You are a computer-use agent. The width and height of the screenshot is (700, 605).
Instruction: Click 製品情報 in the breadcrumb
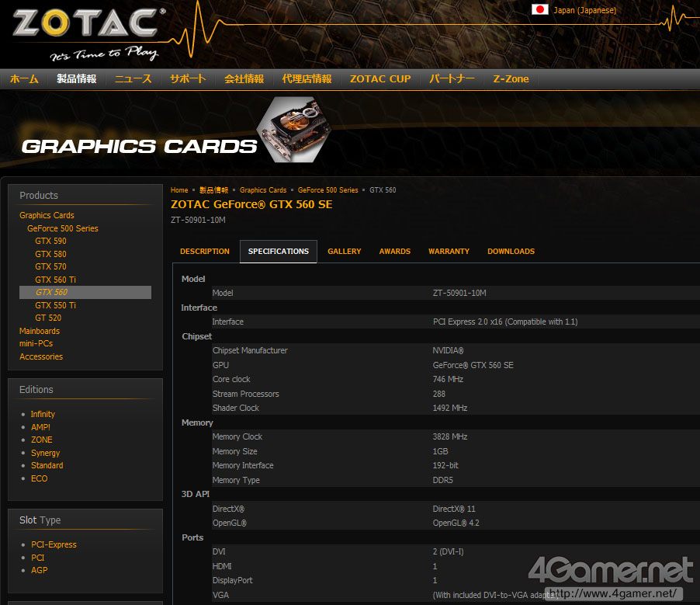[x=214, y=190]
